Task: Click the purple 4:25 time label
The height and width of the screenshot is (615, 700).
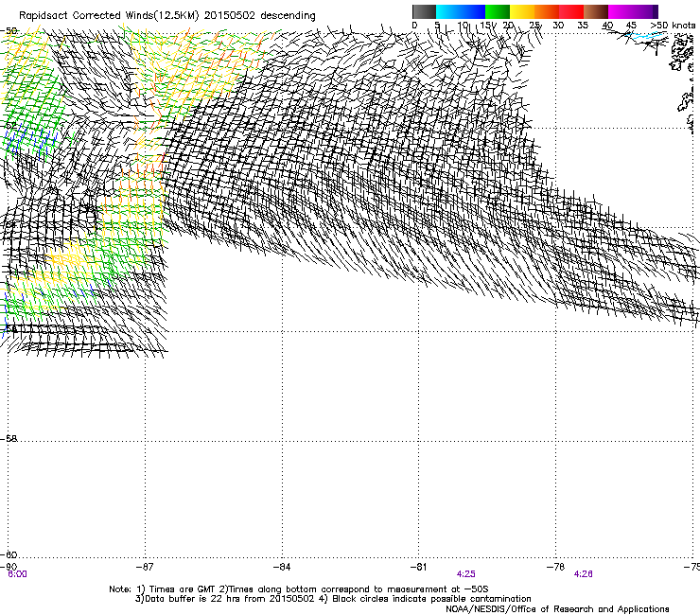Action: (x=465, y=574)
